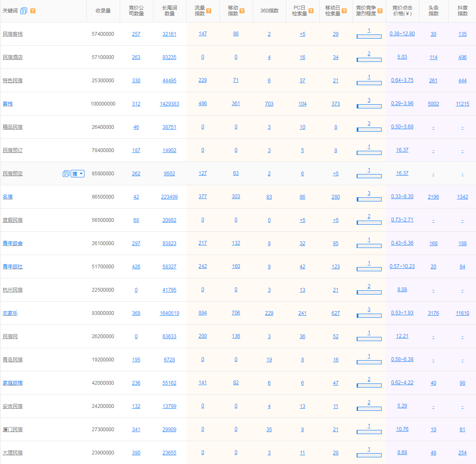Click bidding company count 426 for 青年旅社
The image size is (476, 464).
click(x=136, y=267)
